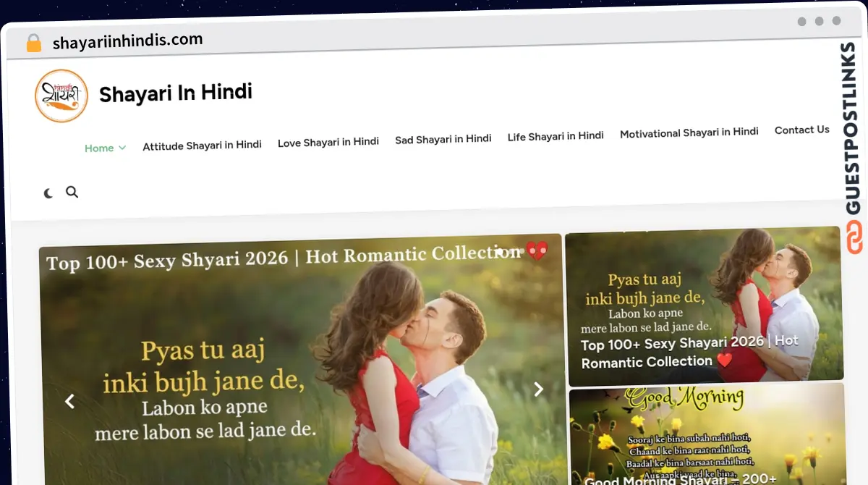The height and width of the screenshot is (485, 868).
Task: Toggle dark mode with the moon icon
Action: click(x=48, y=193)
